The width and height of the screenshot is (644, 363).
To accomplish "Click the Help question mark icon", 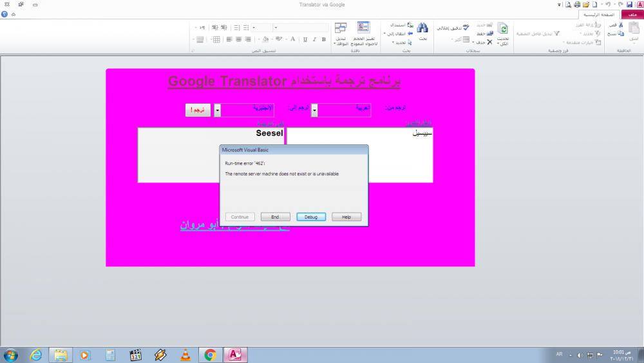I will (5, 14).
